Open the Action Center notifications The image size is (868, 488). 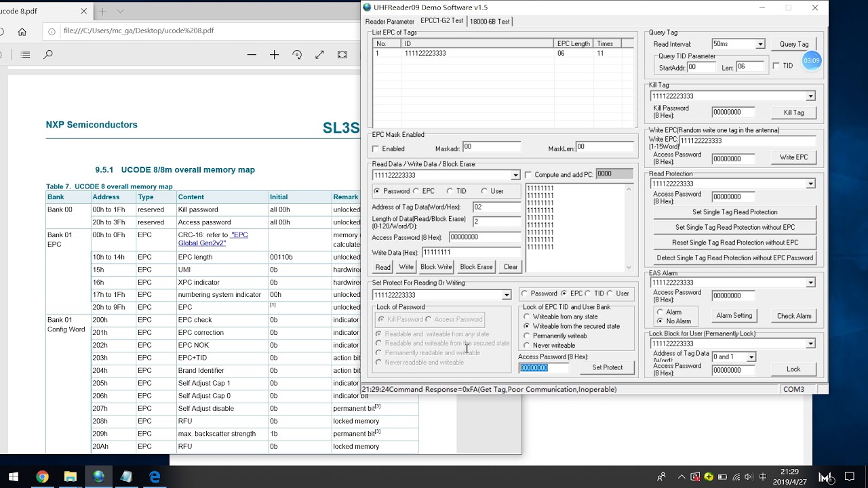click(x=850, y=477)
